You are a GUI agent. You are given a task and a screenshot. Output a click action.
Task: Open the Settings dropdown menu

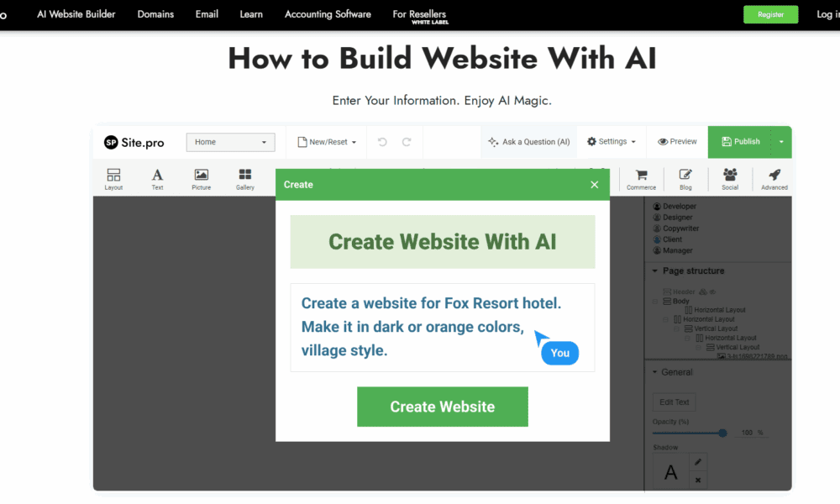pos(612,142)
